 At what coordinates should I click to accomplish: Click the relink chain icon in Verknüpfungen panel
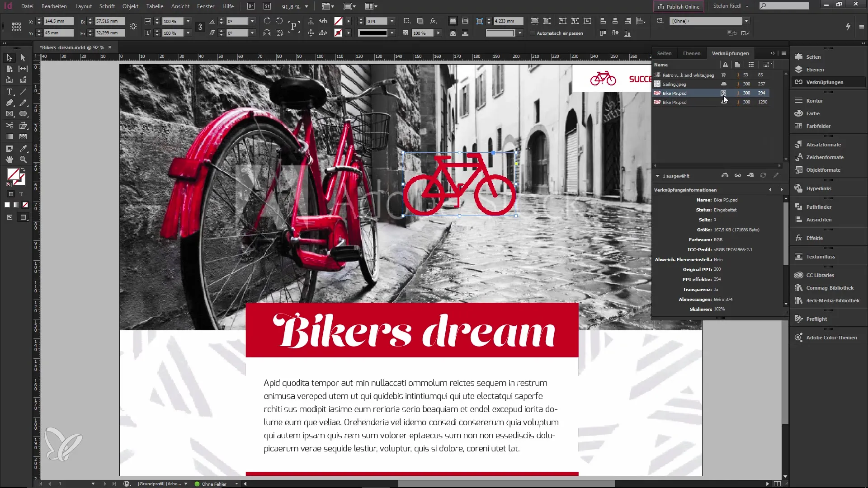738,175
